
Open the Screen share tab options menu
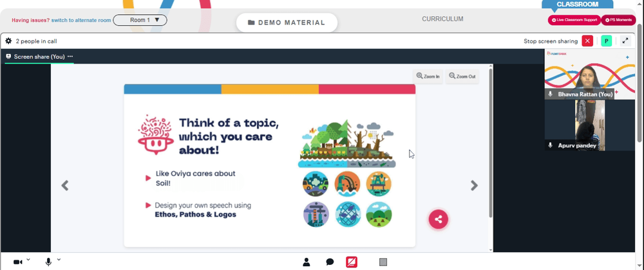[70, 57]
